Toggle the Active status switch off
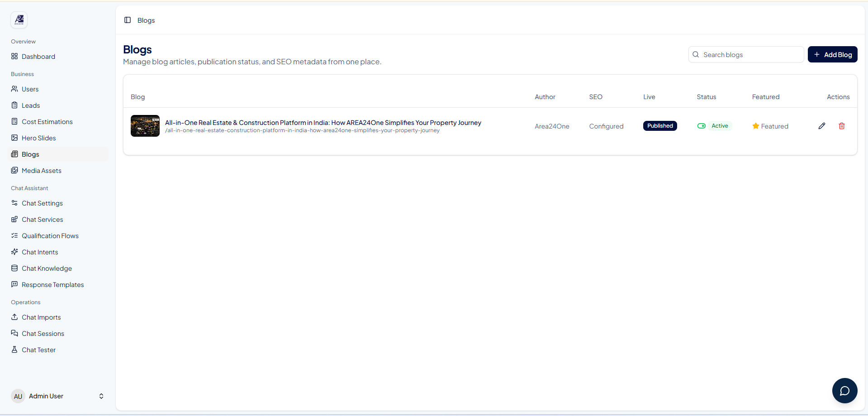The image size is (868, 416). tap(702, 126)
